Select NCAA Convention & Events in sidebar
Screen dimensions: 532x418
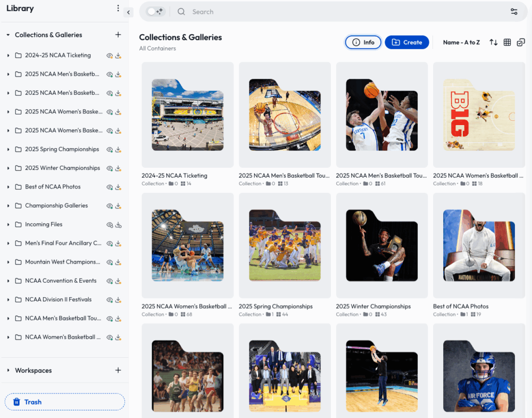click(x=61, y=281)
